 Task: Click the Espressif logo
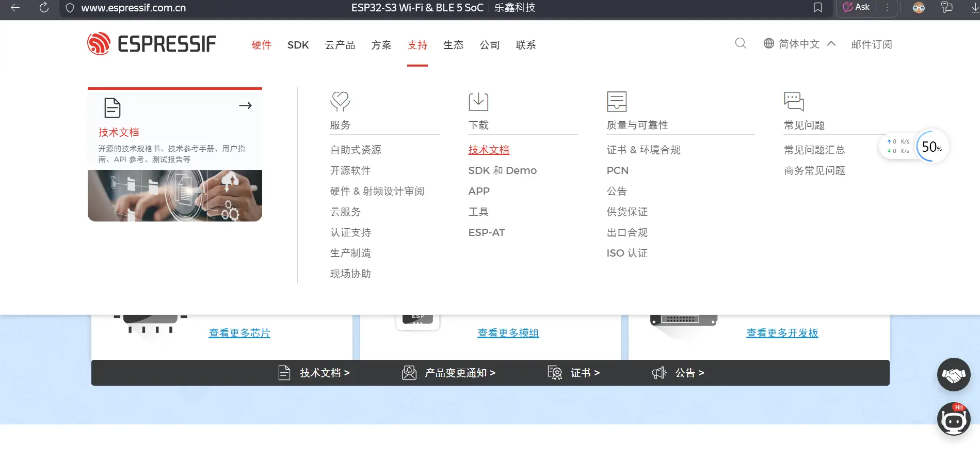152,44
